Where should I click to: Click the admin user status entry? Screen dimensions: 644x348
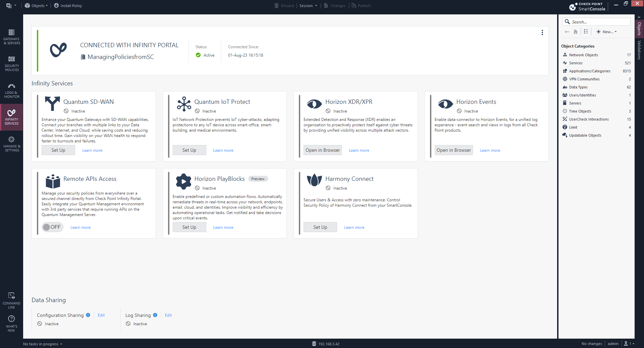[x=613, y=344]
